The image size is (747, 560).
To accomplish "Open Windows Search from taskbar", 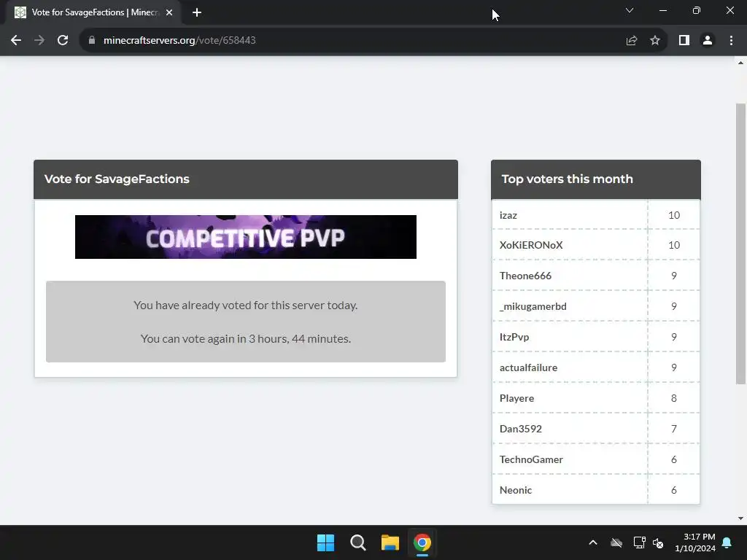I will coord(357,542).
